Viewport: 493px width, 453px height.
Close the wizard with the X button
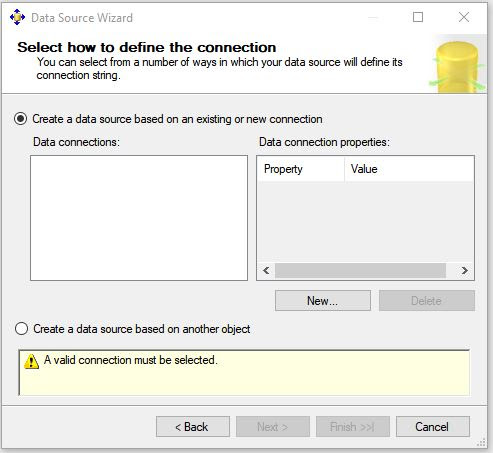pyautogui.click(x=464, y=17)
